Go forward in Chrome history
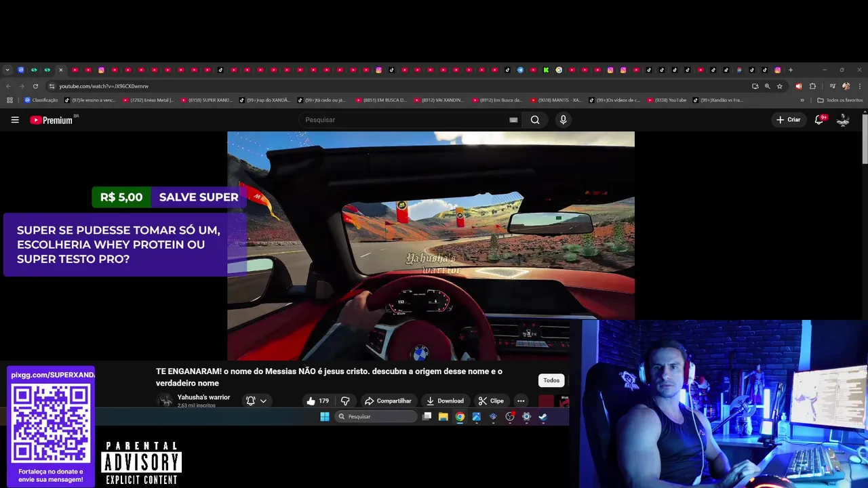868x488 pixels. click(x=21, y=86)
